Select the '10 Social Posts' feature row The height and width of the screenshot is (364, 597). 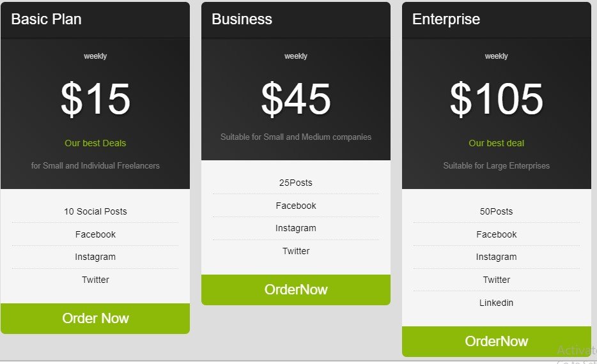[x=95, y=211]
